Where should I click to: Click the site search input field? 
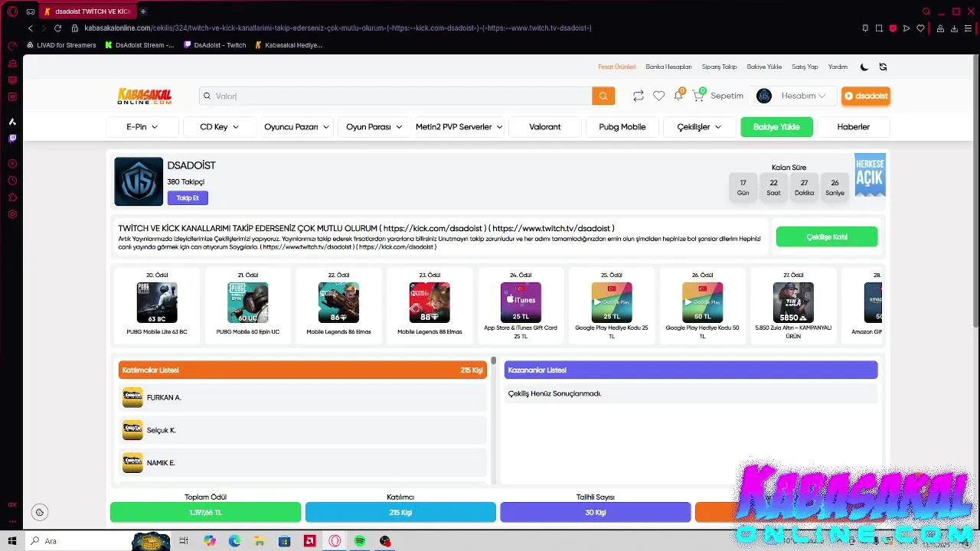pos(396,96)
